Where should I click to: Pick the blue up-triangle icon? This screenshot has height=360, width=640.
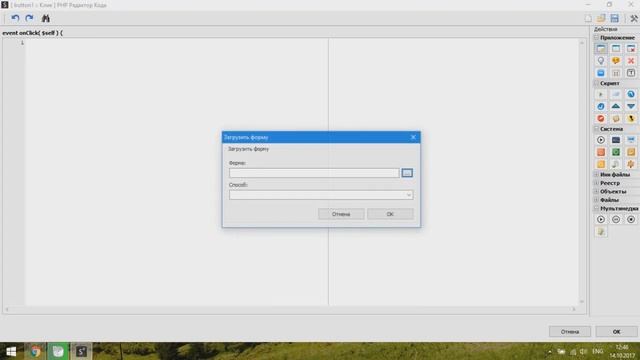[x=616, y=107]
